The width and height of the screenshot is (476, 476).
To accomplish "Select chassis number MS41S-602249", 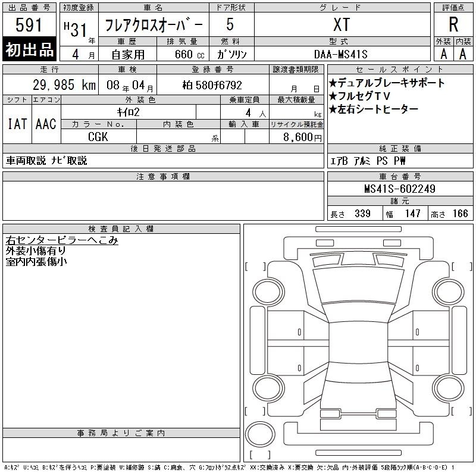I will pyautogui.click(x=400, y=189).
